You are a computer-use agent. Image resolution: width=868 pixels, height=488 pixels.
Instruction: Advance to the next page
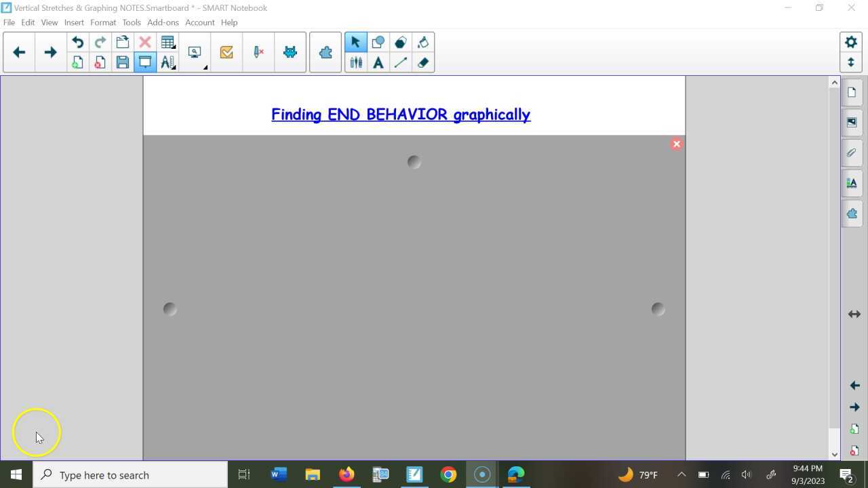pos(50,52)
